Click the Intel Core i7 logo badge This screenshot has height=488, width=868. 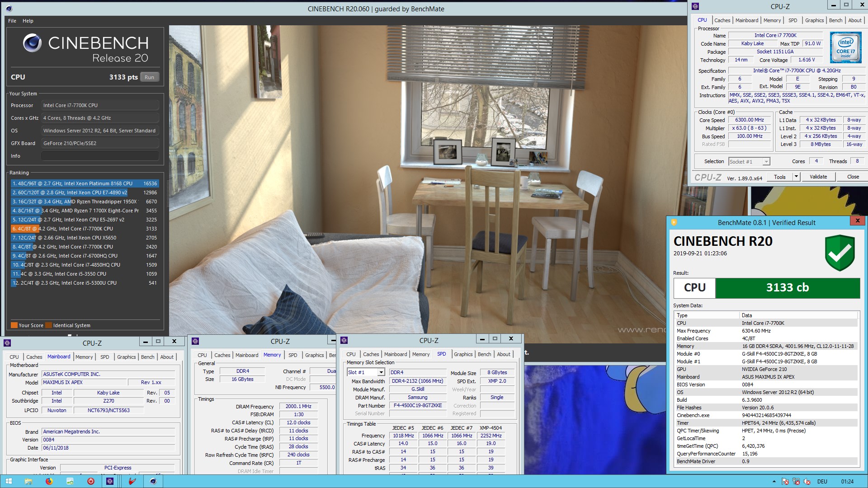pyautogui.click(x=845, y=47)
